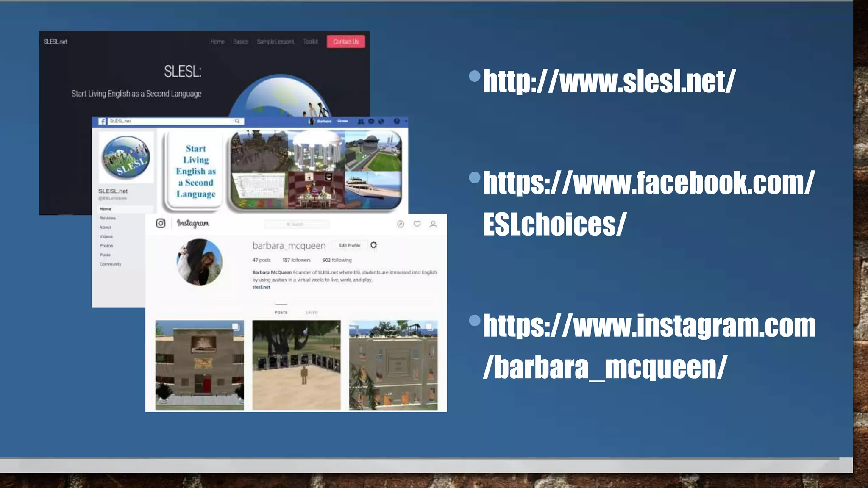
Task: Open third Instagram post of tan building
Action: pyautogui.click(x=393, y=366)
